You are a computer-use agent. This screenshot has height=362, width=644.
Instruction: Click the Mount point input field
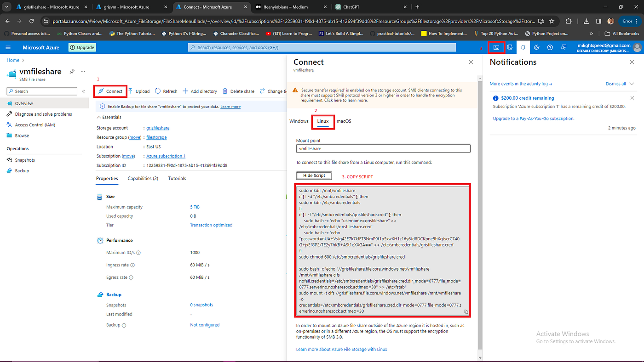(x=383, y=149)
